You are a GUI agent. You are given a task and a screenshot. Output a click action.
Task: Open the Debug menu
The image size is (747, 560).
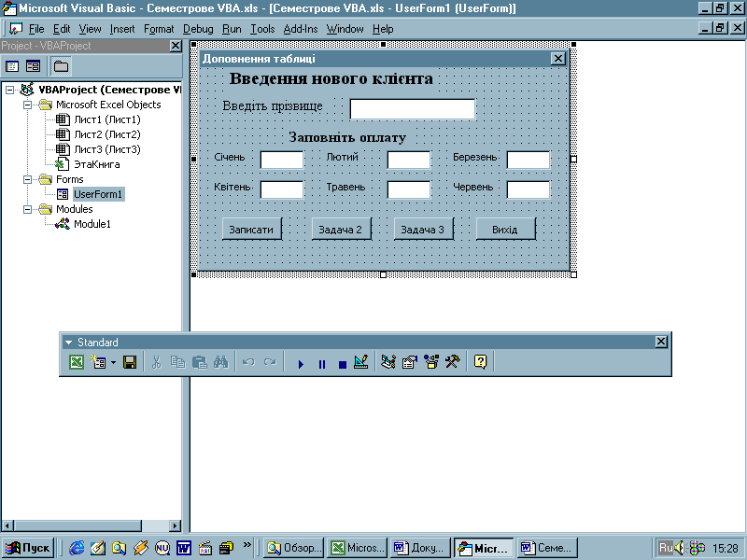[x=198, y=29]
